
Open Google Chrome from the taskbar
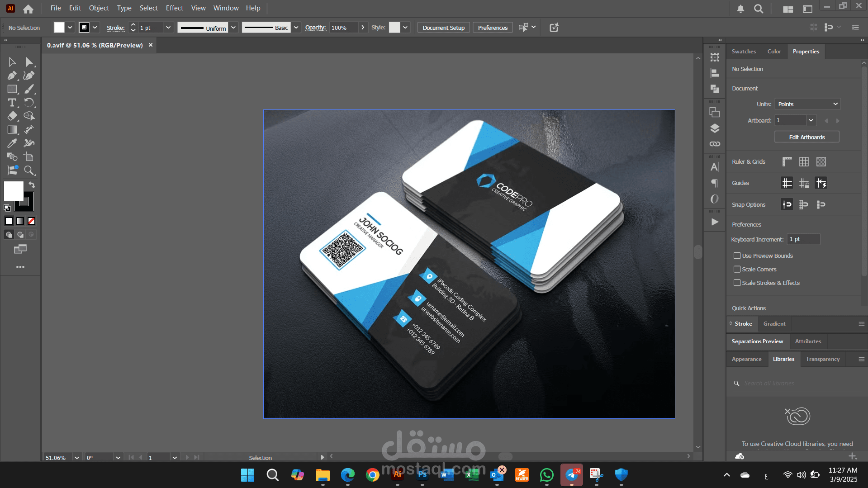click(x=373, y=475)
